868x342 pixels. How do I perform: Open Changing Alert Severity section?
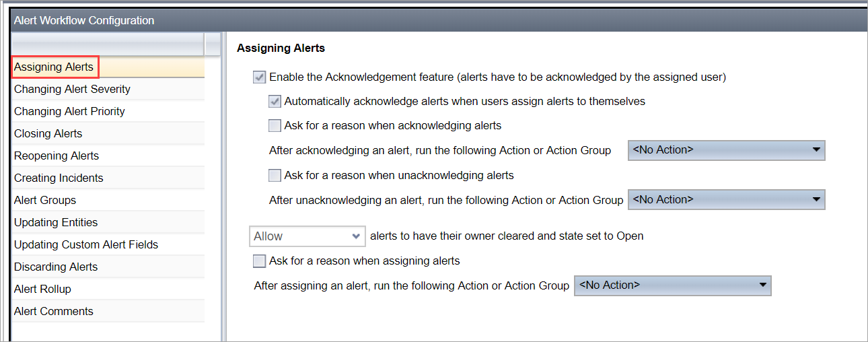pos(108,89)
